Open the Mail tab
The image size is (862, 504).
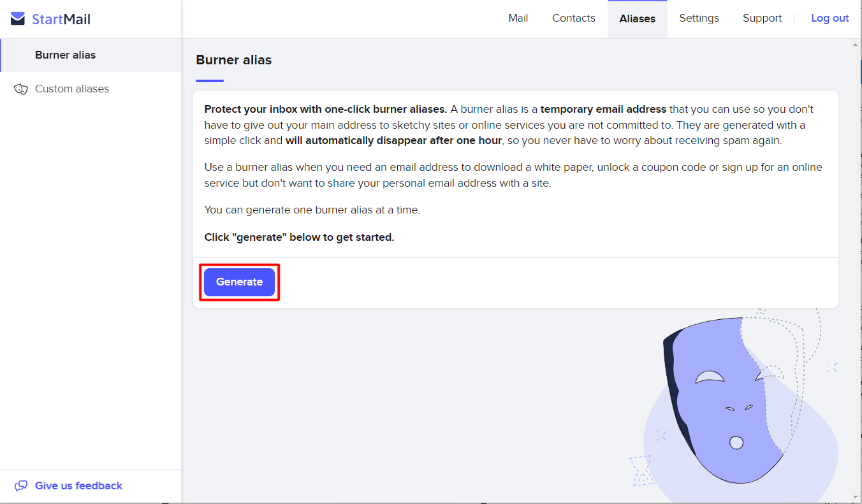pos(518,18)
